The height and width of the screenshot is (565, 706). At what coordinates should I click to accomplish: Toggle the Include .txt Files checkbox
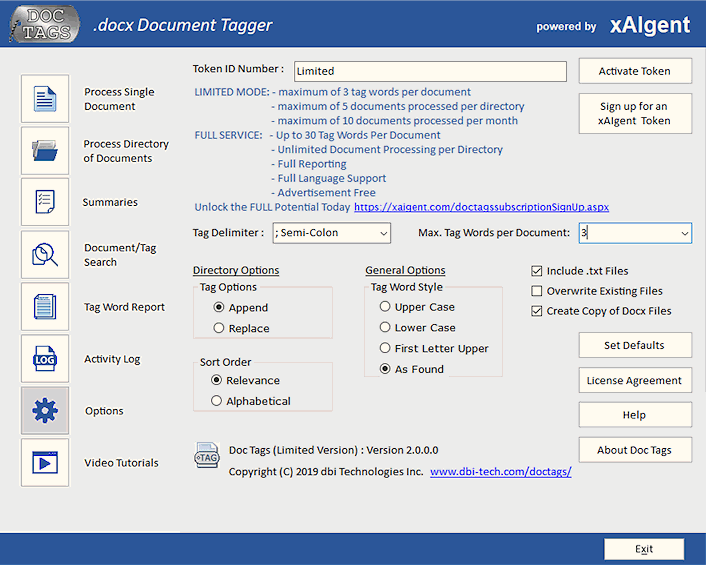pos(537,271)
